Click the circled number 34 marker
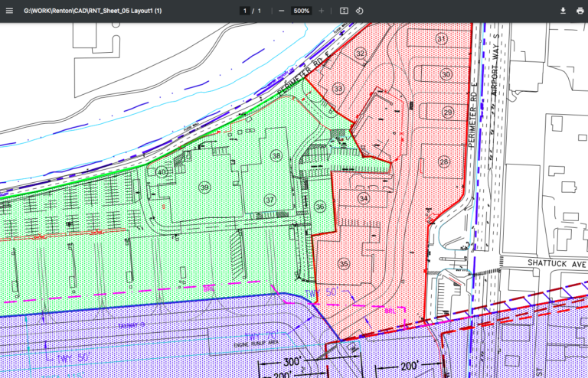The width and height of the screenshot is (588, 378). click(x=364, y=199)
